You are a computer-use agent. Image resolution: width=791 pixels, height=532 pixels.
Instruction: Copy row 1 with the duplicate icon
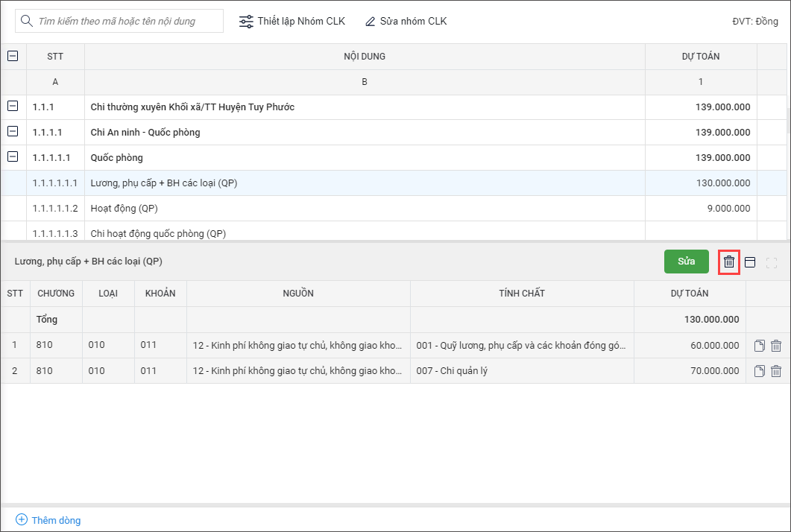point(760,346)
